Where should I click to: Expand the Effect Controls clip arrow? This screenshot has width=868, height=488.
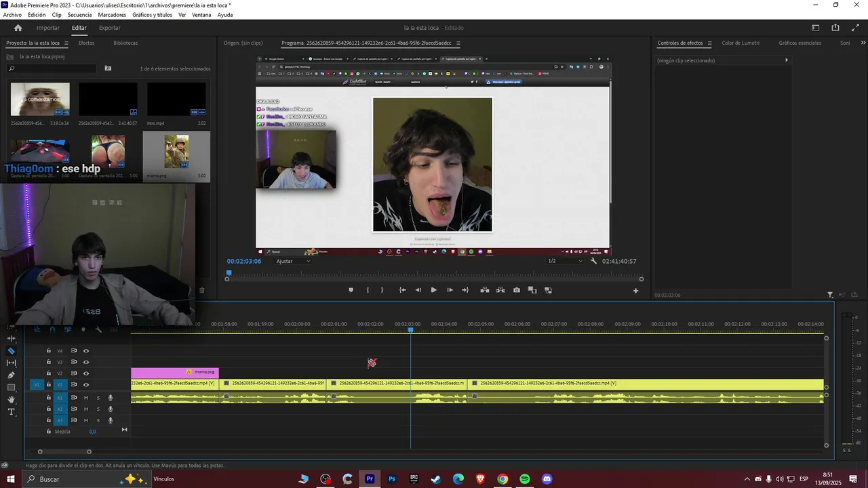click(x=787, y=60)
